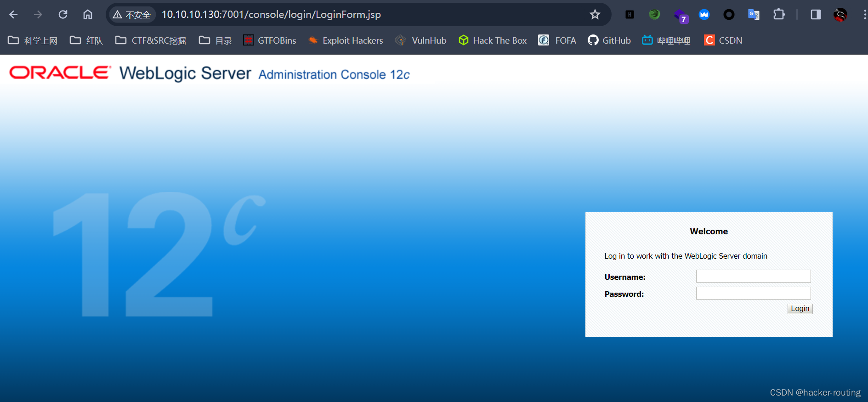The height and width of the screenshot is (402, 868).
Task: Open the green round extension icon
Action: coord(654,15)
